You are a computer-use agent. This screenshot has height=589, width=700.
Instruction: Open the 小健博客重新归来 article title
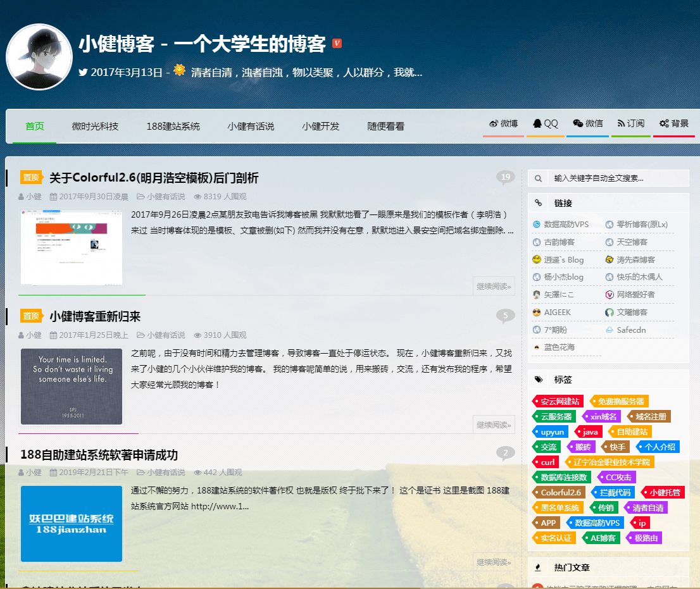[x=95, y=316]
